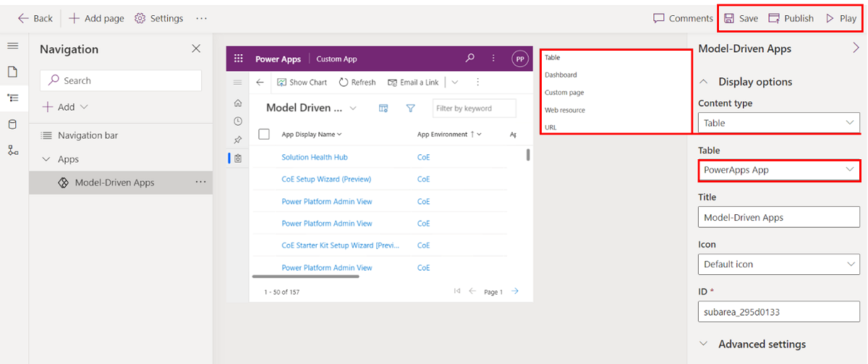Click the PP account avatar
The image size is (868, 364).
519,59
